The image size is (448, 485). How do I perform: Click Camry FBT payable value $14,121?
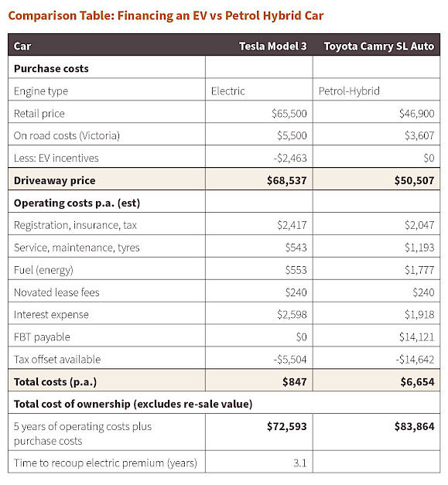[417, 336]
